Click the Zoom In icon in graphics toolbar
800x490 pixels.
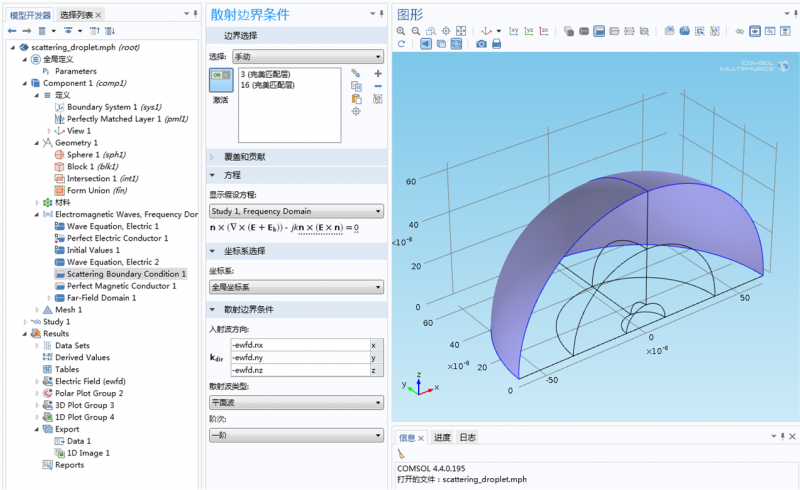pyautogui.click(x=401, y=31)
